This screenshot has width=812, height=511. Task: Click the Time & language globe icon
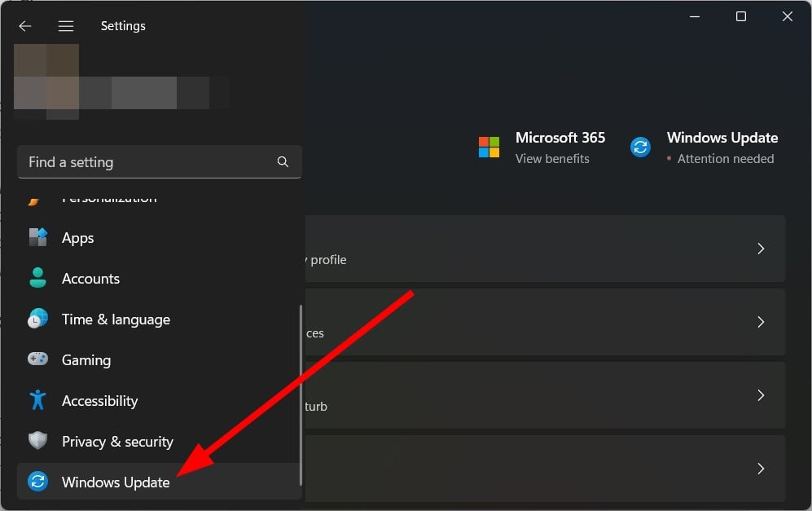click(x=37, y=319)
